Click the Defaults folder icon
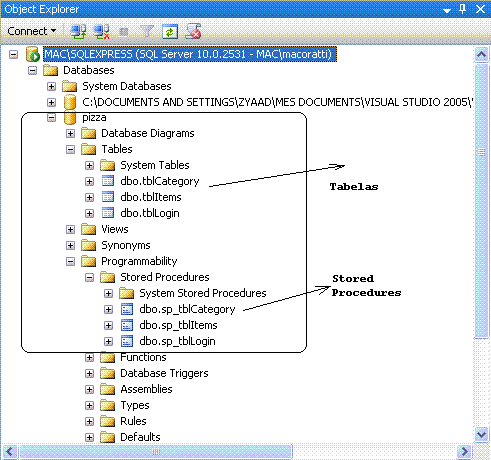491x460 pixels. pyautogui.click(x=108, y=437)
